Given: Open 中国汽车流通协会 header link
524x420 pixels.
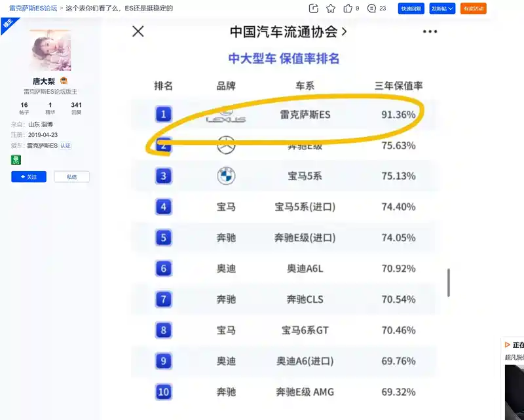Looking at the screenshot, I should click(x=288, y=31).
